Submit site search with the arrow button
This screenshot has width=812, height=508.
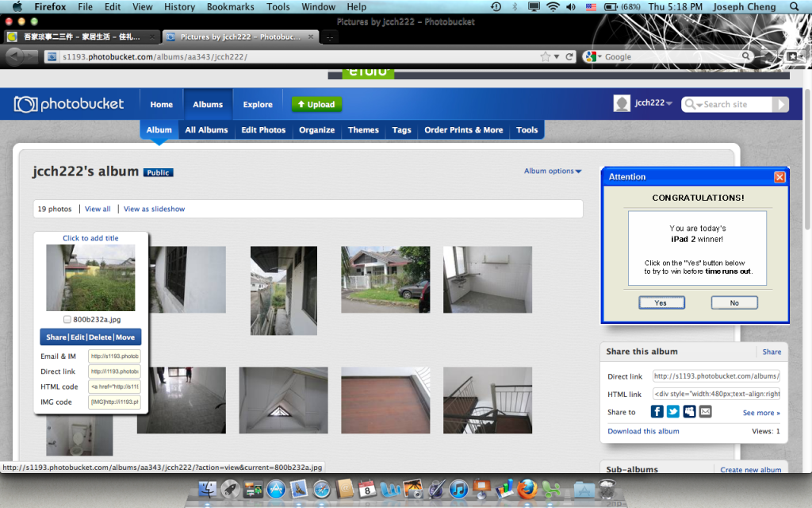point(780,104)
